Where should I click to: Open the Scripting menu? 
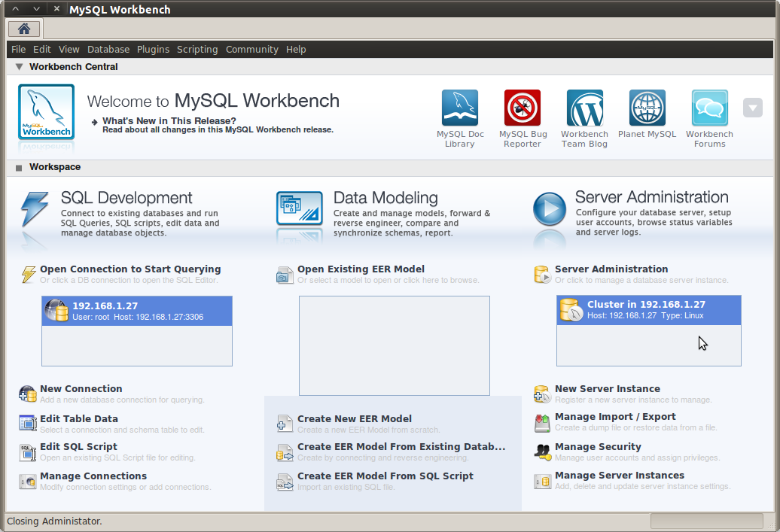coord(197,49)
